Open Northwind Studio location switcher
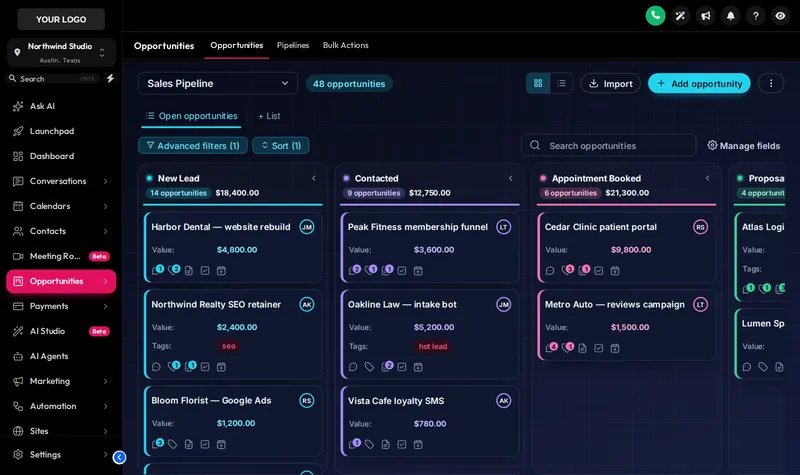 (x=61, y=53)
